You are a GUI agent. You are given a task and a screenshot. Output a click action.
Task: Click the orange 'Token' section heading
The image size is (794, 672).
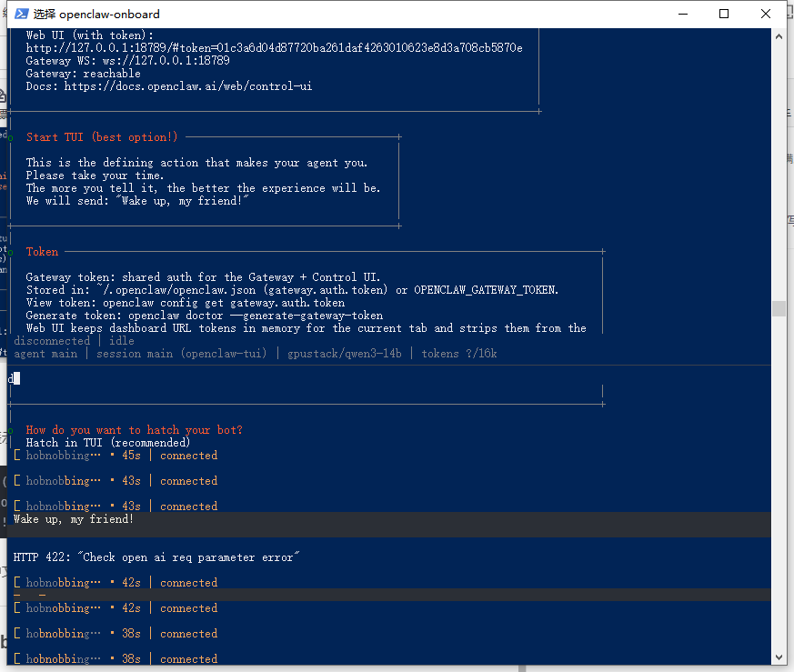[x=42, y=252]
